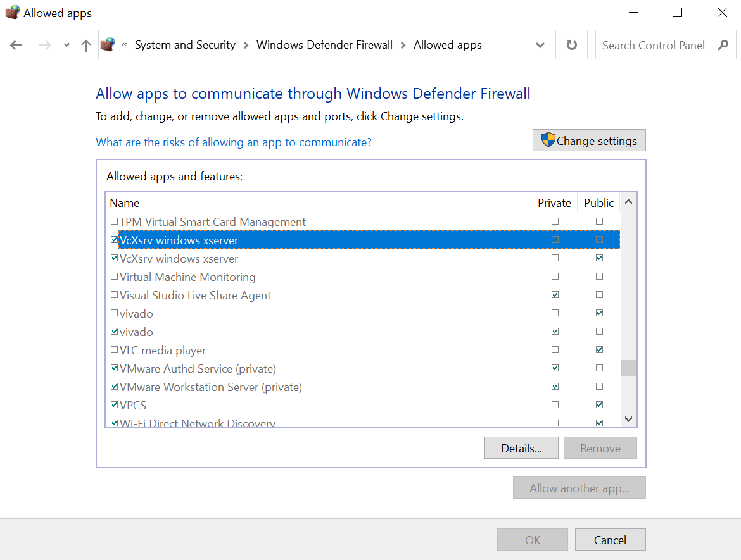
Task: Toggle VMware Authd Service checkbox
Action: 114,368
